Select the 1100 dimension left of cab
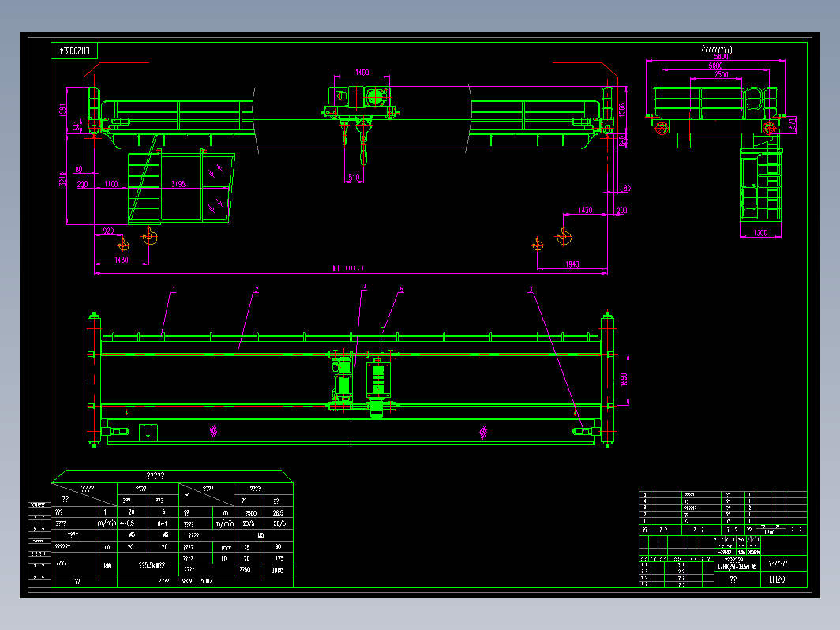 111,185
